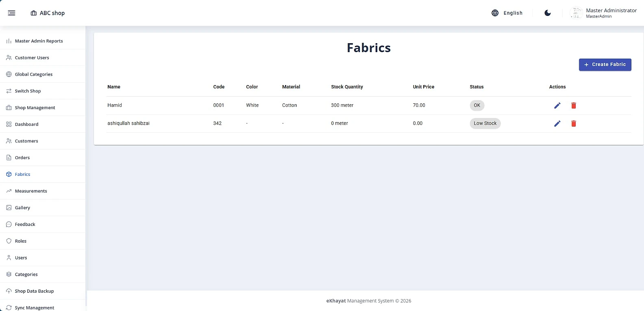Edit the ashiqullah sahibzai fabric pencil icon
Image resolution: width=644 pixels, height=311 pixels.
[x=557, y=123]
